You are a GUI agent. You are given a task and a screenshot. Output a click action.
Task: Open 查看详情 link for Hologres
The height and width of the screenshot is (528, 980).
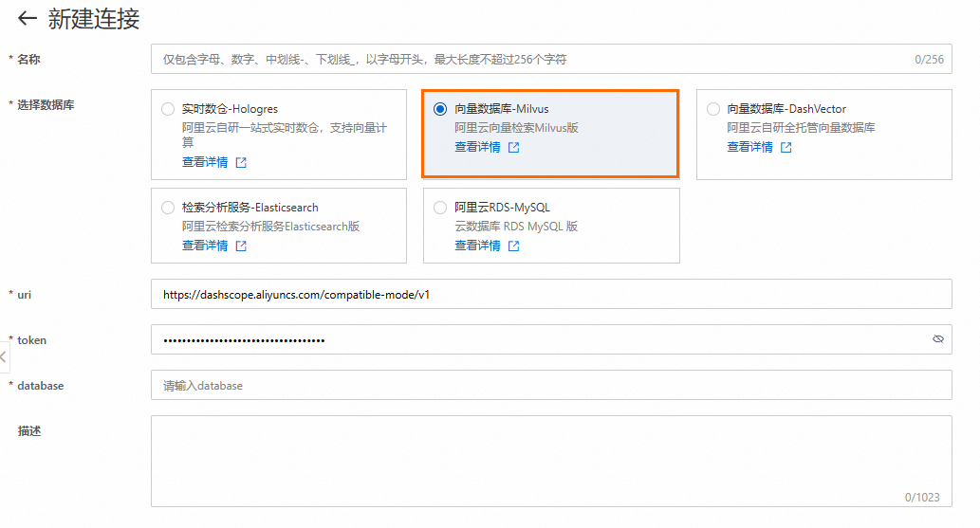pyautogui.click(x=205, y=162)
